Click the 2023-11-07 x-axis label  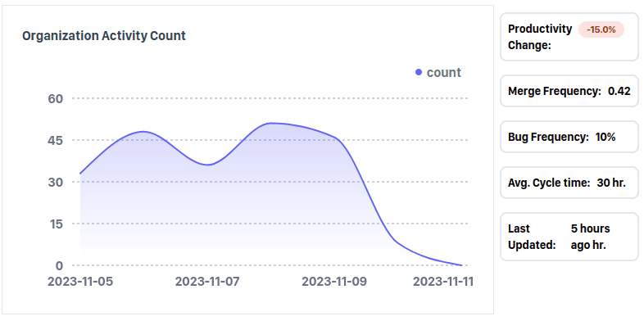point(207,282)
